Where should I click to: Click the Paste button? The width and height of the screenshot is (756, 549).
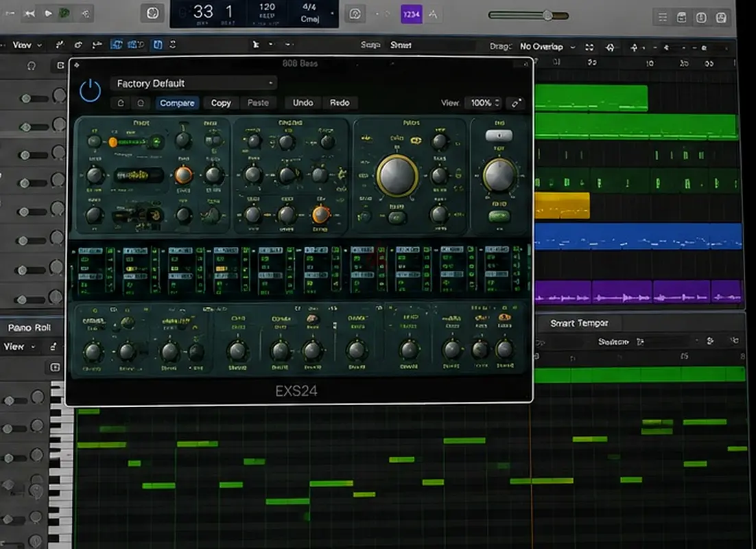pos(258,103)
